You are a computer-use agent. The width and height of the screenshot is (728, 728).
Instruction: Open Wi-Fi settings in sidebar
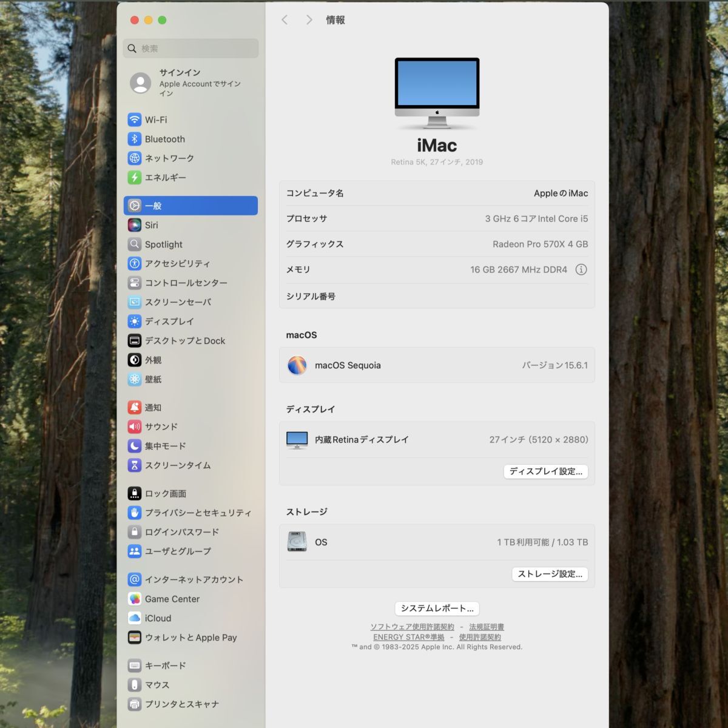tap(190, 120)
